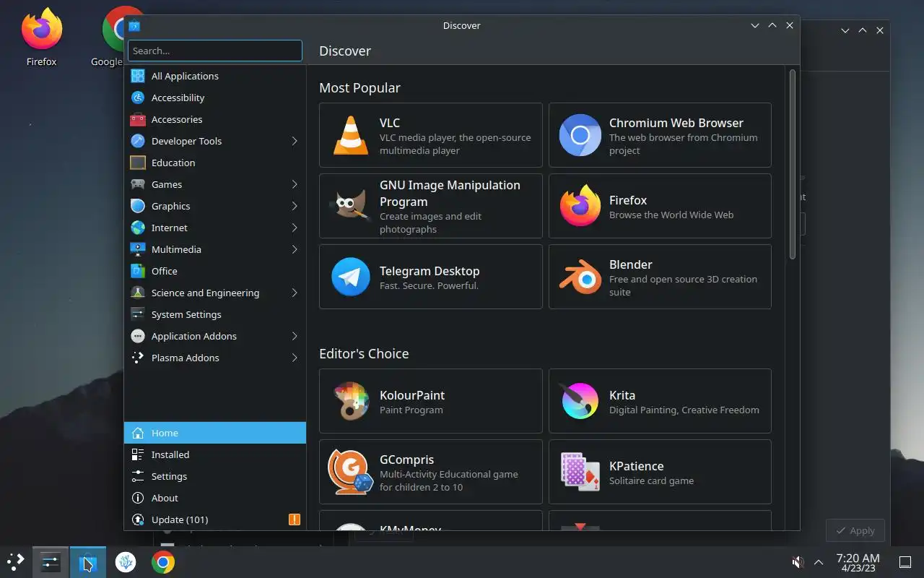Click 'Fast. Secure. Powerful.' text
This screenshot has height=578, width=924.
pyautogui.click(x=429, y=285)
